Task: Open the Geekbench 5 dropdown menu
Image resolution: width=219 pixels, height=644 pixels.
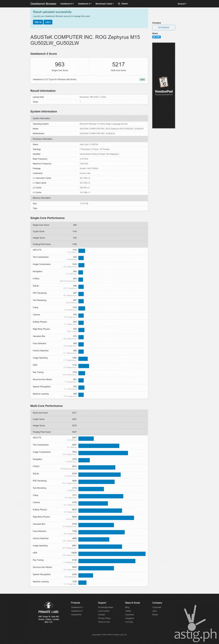Action: tap(67, 4)
